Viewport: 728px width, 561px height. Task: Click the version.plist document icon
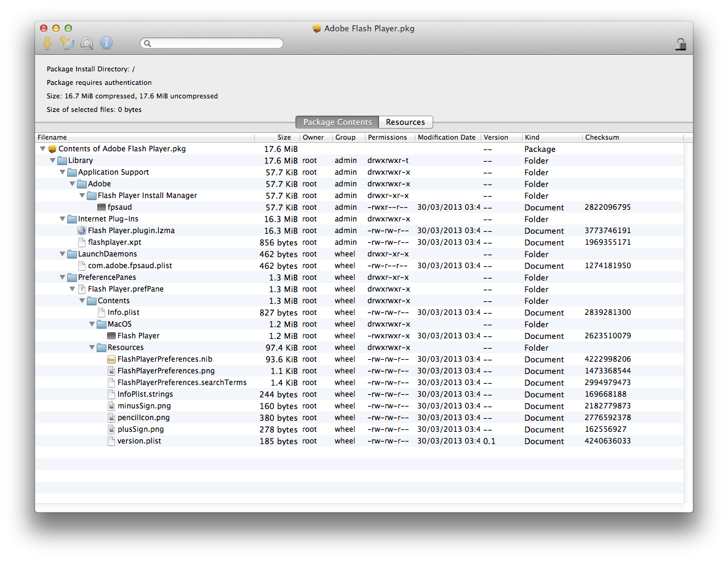click(111, 441)
